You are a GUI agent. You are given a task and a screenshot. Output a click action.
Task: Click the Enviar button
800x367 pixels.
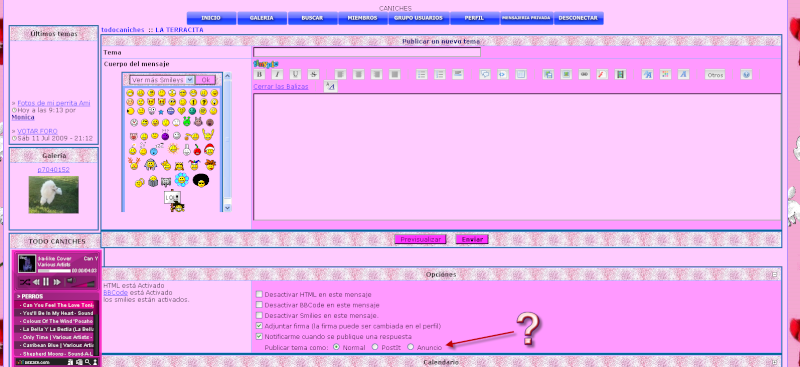pyautogui.click(x=472, y=239)
